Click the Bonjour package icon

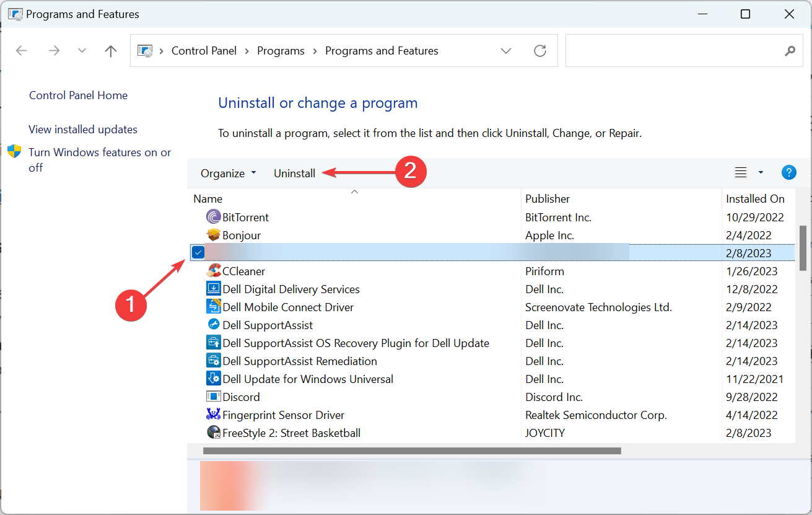(213, 235)
